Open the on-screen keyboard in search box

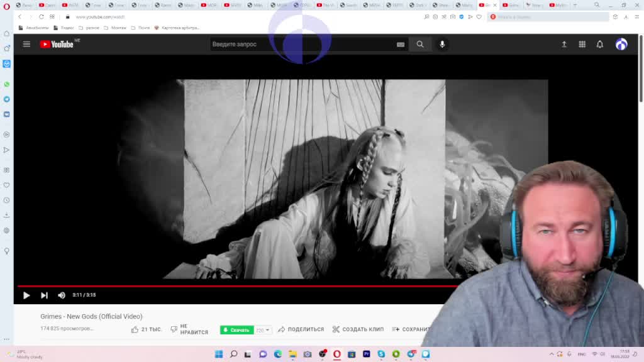click(x=401, y=45)
